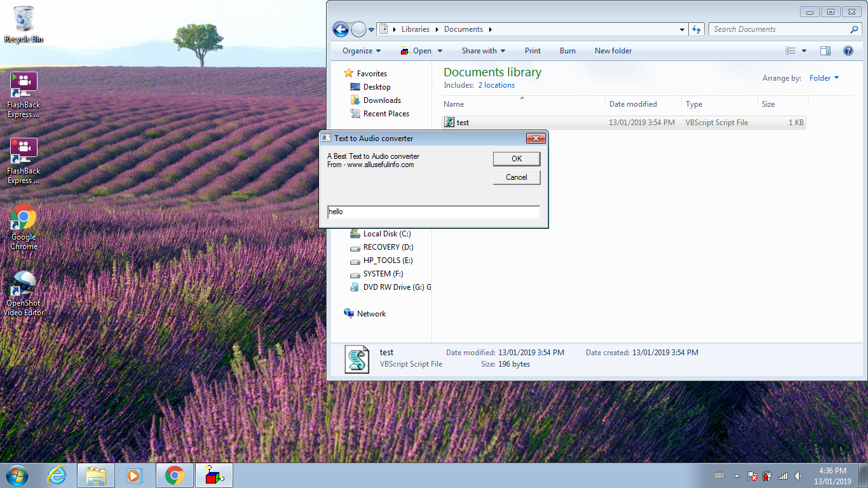Open Windows Media Player from the taskbar

pos(135,475)
